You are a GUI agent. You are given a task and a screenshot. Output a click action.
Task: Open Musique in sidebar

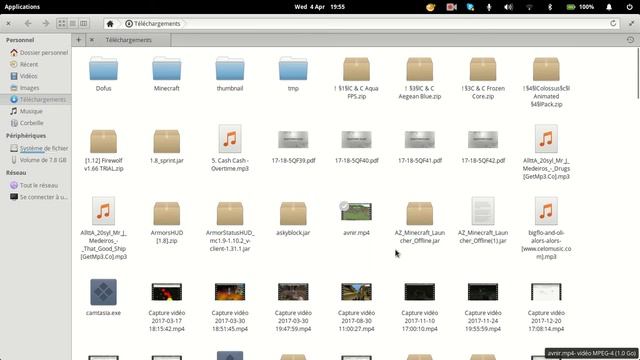click(x=27, y=111)
